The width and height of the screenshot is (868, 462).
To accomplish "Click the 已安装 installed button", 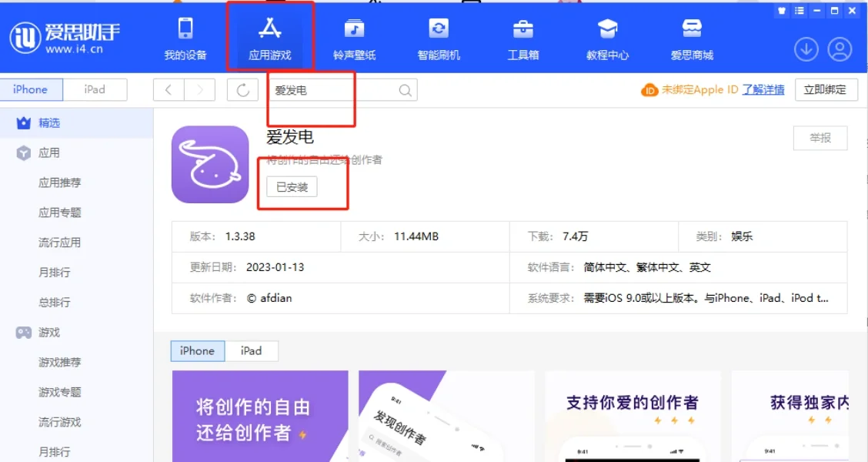I will pyautogui.click(x=291, y=186).
